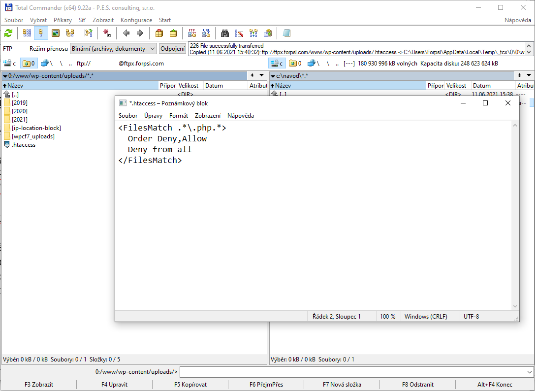
Task: Click invert selection red star icon
Action: pos(107,33)
